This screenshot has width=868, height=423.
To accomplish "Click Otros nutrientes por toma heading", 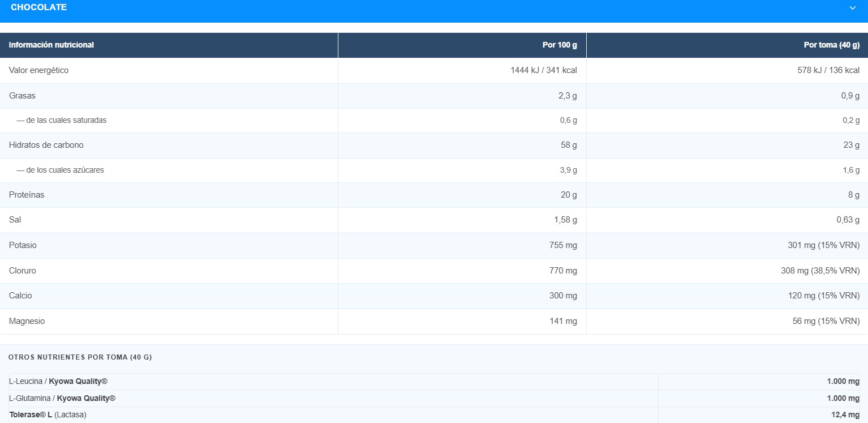I will [80, 357].
